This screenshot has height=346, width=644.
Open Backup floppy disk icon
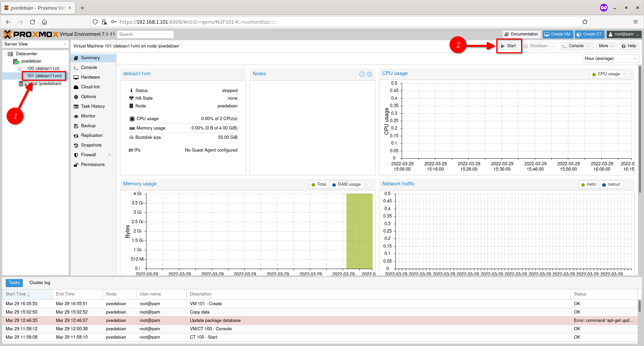click(76, 126)
